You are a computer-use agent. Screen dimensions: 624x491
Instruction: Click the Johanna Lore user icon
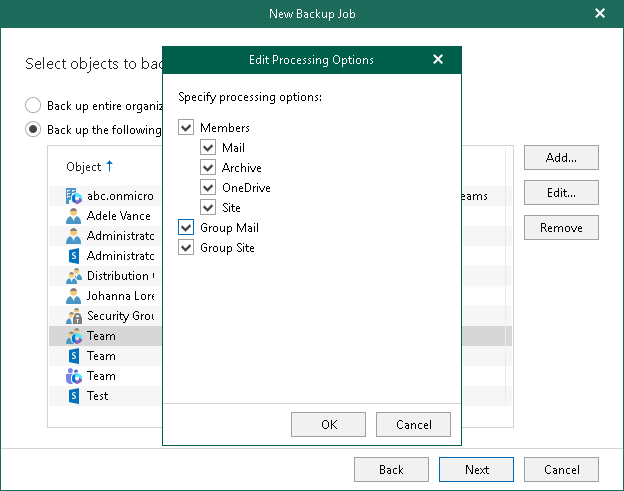(73, 296)
